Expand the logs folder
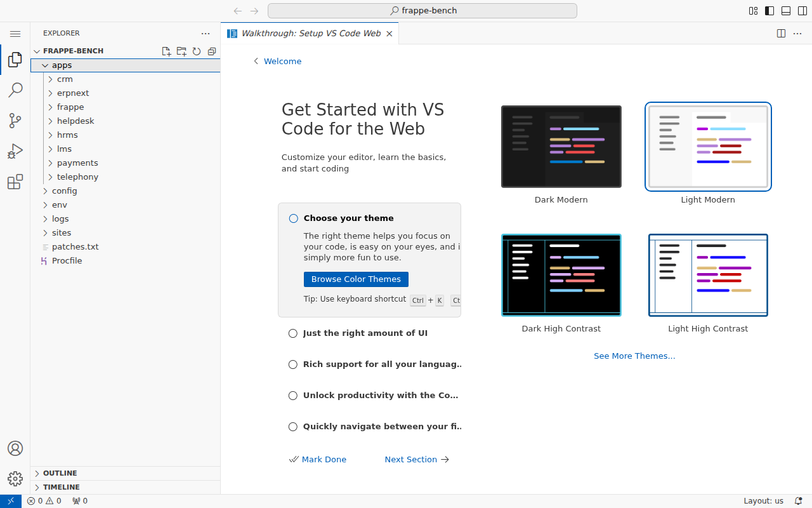 tap(126, 219)
